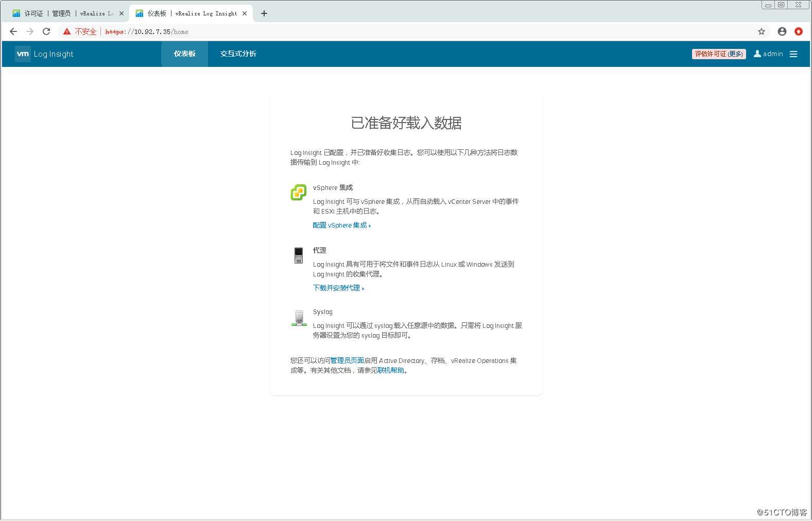Open 配置 vSphere 集成 link
Image resolution: width=812 pixels, height=521 pixels.
pos(341,225)
